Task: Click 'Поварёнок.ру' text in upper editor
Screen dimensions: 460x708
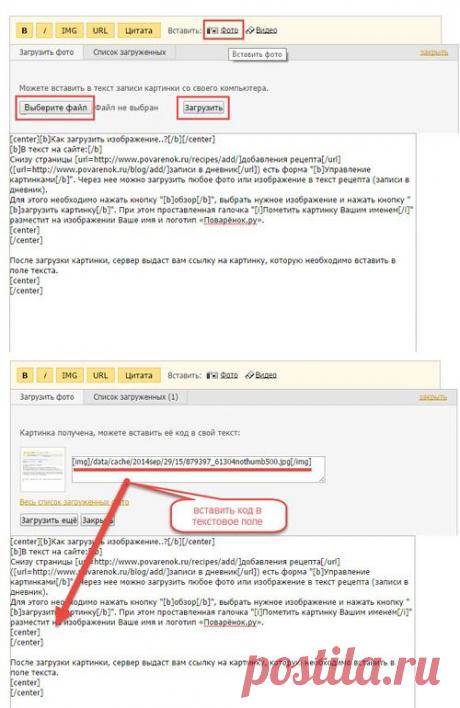Action: tap(230, 220)
